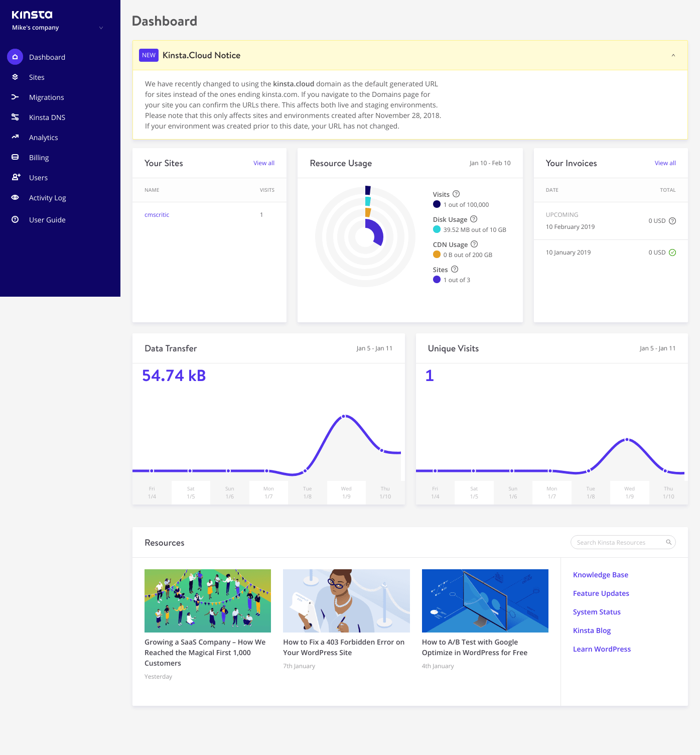
Task: Open 403 Forbidden Error article thumbnail
Action: point(346,601)
